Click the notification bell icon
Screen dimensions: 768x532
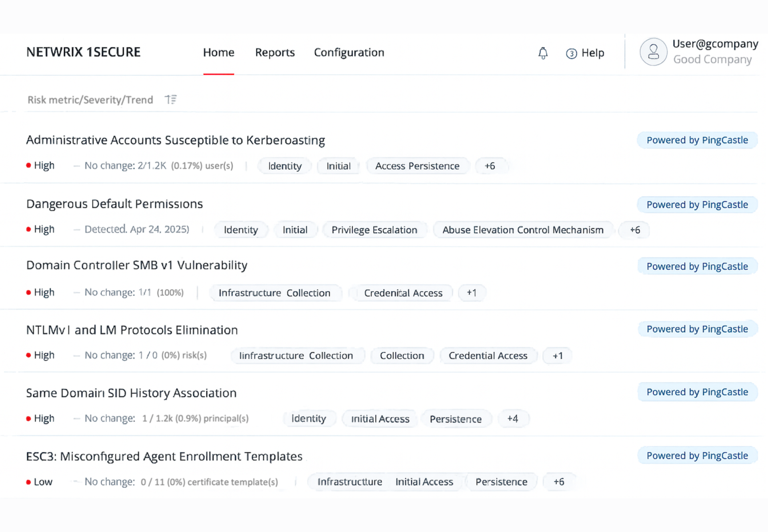[x=543, y=53]
